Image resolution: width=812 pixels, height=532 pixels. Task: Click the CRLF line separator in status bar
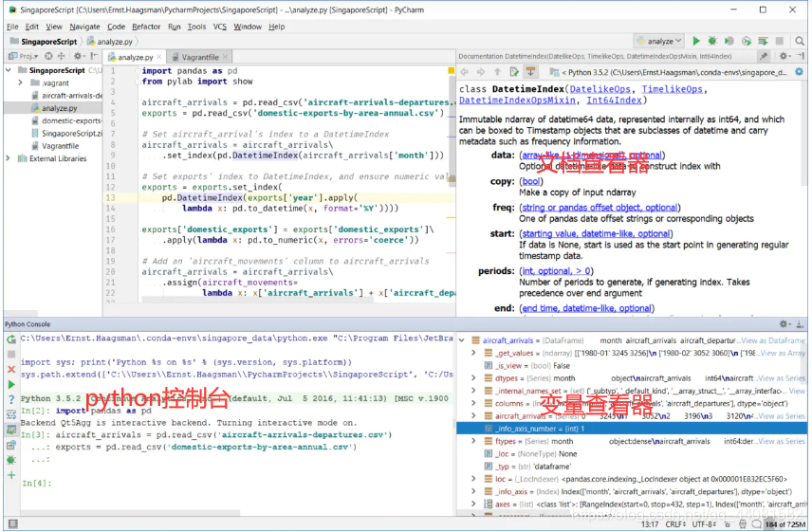pos(675,523)
